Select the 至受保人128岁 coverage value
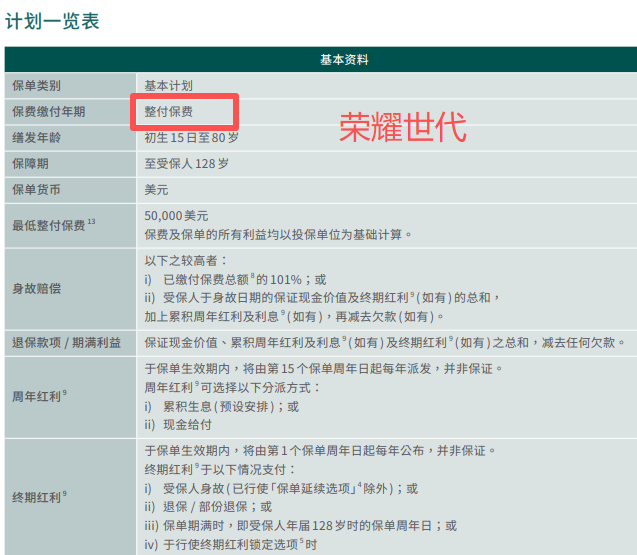This screenshot has width=637, height=555. click(x=187, y=163)
